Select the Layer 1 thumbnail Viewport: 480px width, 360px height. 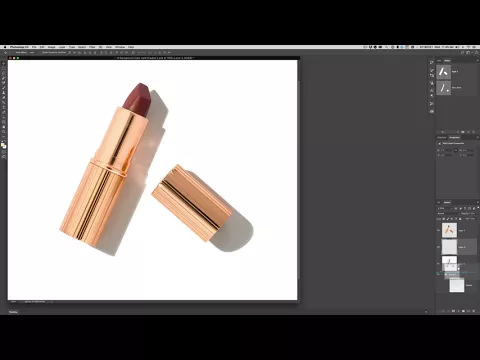pyautogui.click(x=449, y=230)
